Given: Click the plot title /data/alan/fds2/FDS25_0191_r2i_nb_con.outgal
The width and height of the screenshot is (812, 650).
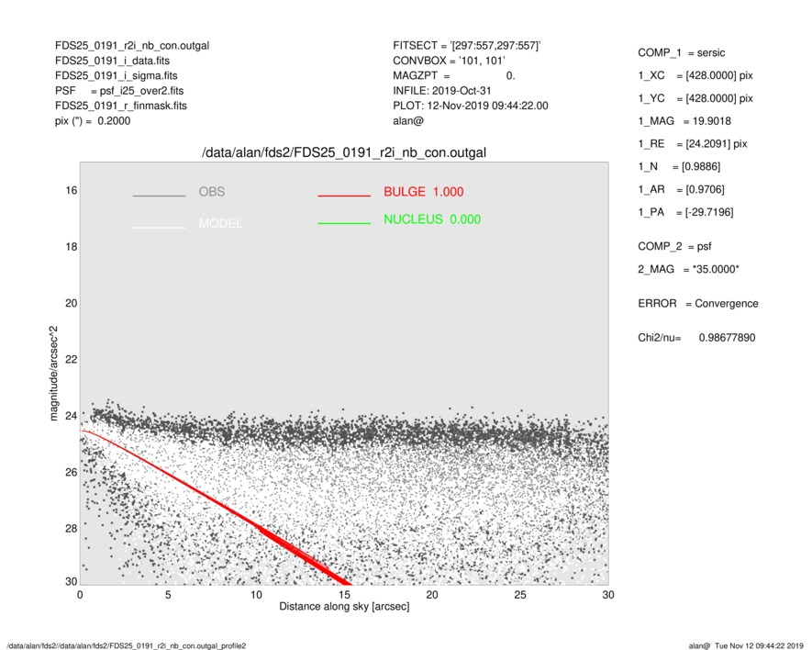Looking at the screenshot, I should 344,152.
